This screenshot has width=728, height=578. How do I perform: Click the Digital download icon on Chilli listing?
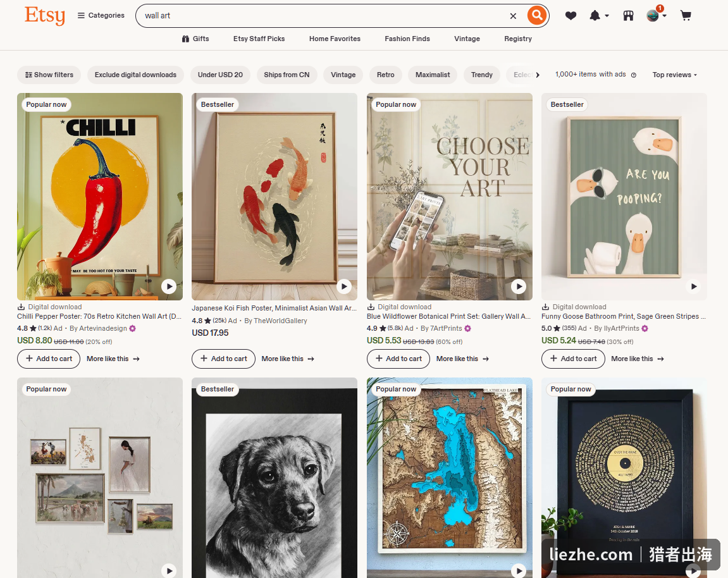tap(21, 307)
